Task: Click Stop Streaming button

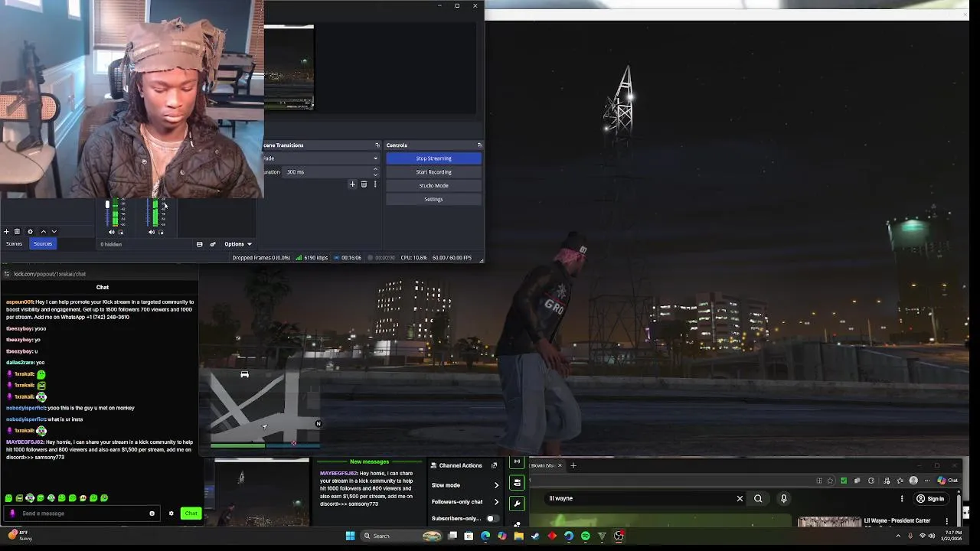Action: [x=433, y=158]
